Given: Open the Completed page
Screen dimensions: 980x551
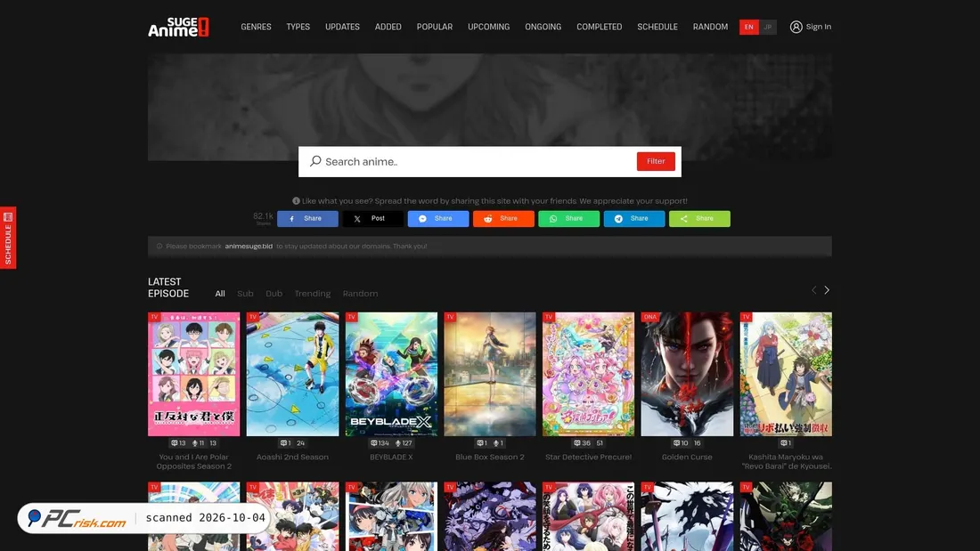Looking at the screenshot, I should [x=600, y=27].
